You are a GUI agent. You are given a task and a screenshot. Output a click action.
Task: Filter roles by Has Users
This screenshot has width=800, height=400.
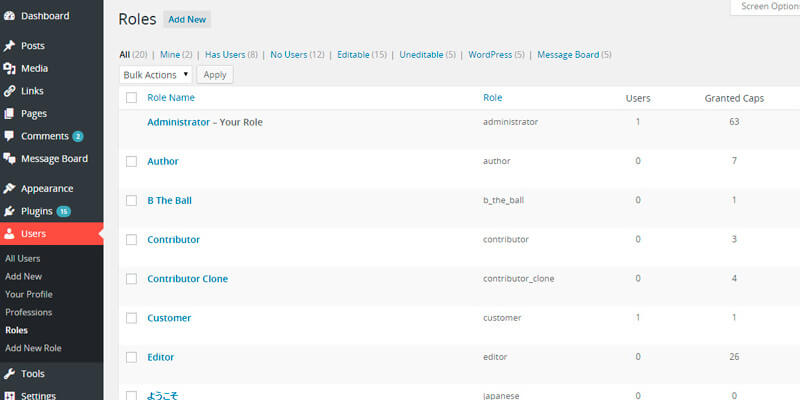tap(225, 55)
